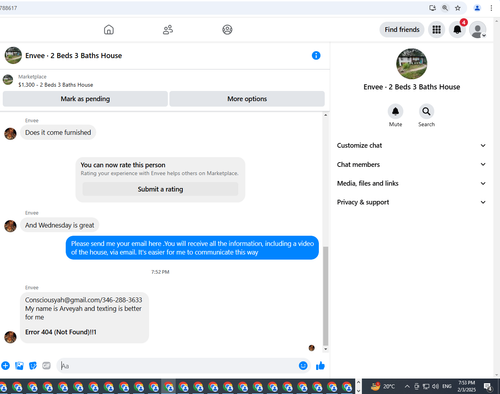Click the chat scrollbar down arrow
This screenshot has height=394, width=500.
pos(326,349)
